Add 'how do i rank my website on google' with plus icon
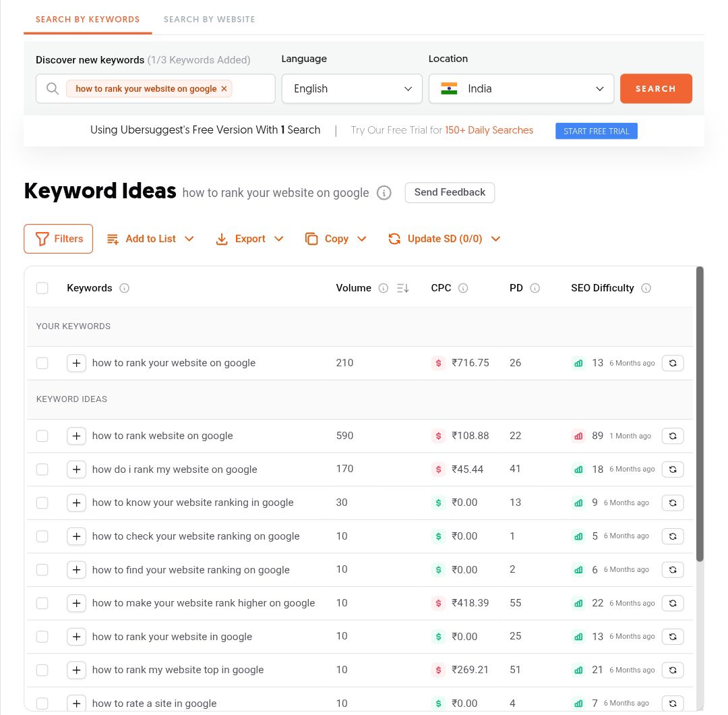Screen dimensions: 728x715 (x=77, y=469)
